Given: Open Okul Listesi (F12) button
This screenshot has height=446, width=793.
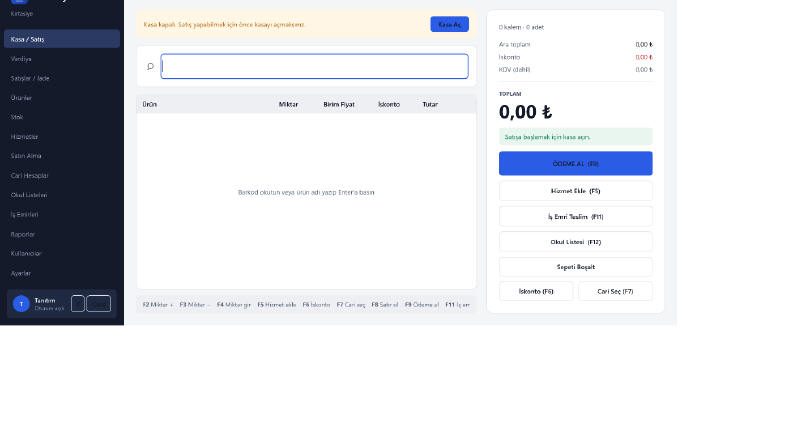Looking at the screenshot, I should pyautogui.click(x=576, y=242).
